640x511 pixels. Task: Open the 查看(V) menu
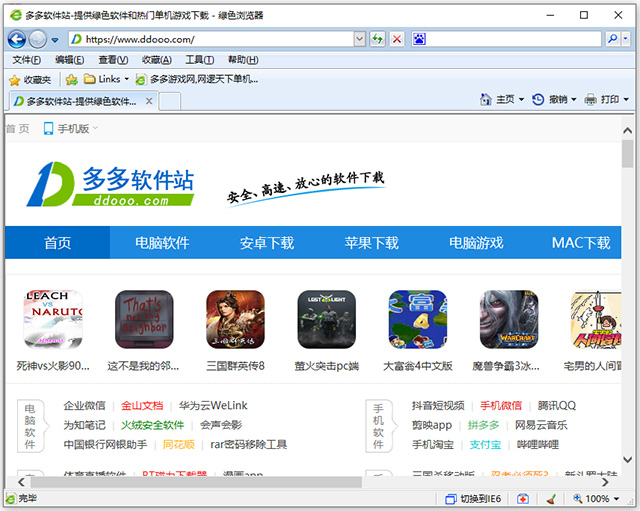[x=113, y=60]
